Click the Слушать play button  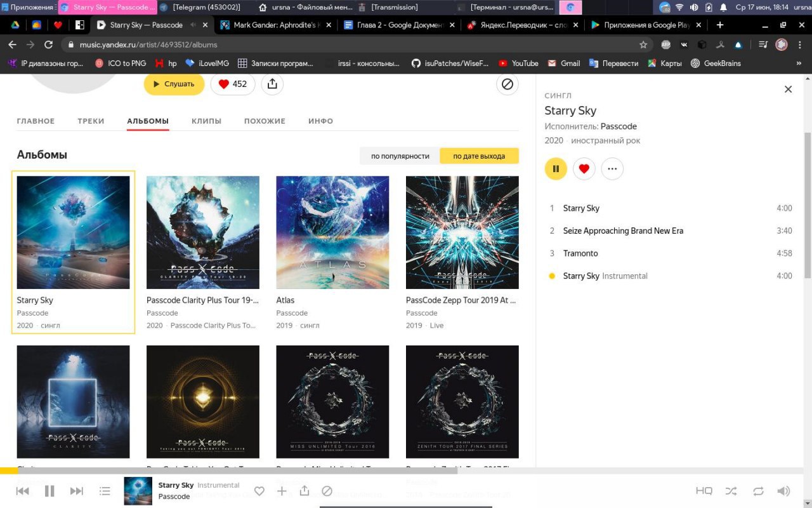[174, 84]
